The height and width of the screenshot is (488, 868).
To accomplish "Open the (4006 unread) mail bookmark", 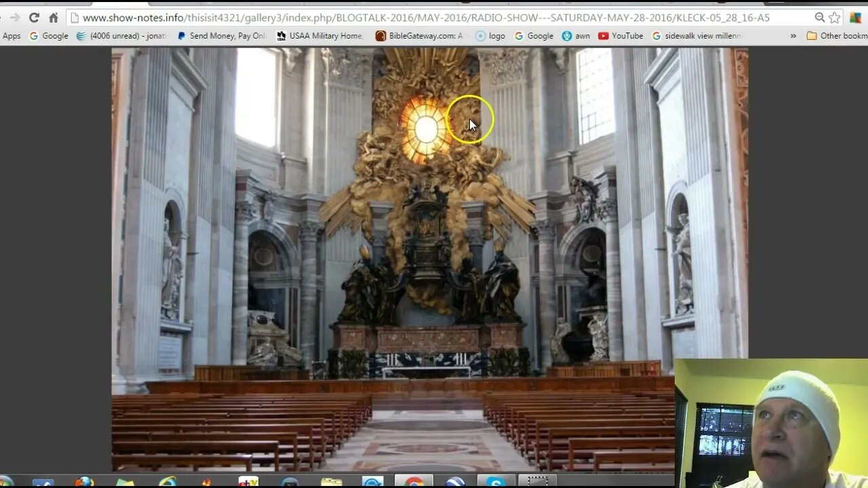I will coord(121,36).
